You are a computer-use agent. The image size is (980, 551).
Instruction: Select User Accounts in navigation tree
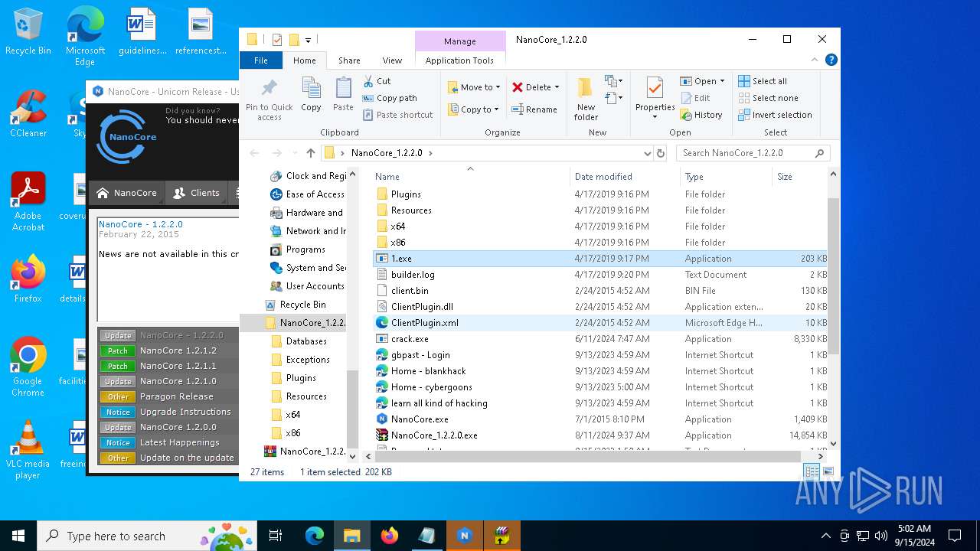(x=315, y=286)
